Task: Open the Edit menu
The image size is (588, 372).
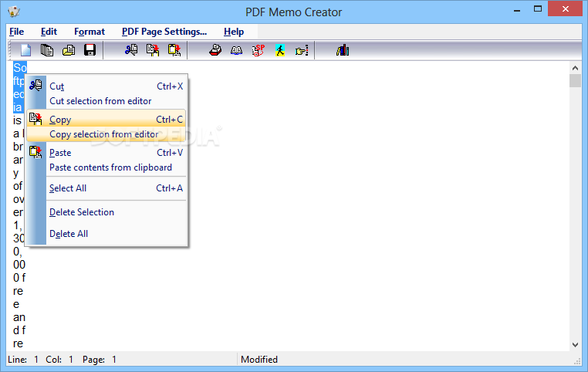Action: point(49,32)
